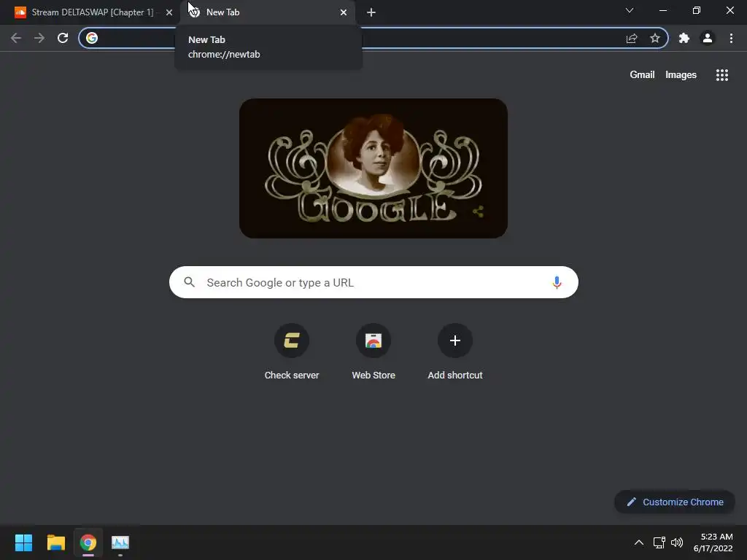Go forward using the browser forward arrow
The image size is (747, 560).
pyautogui.click(x=39, y=38)
